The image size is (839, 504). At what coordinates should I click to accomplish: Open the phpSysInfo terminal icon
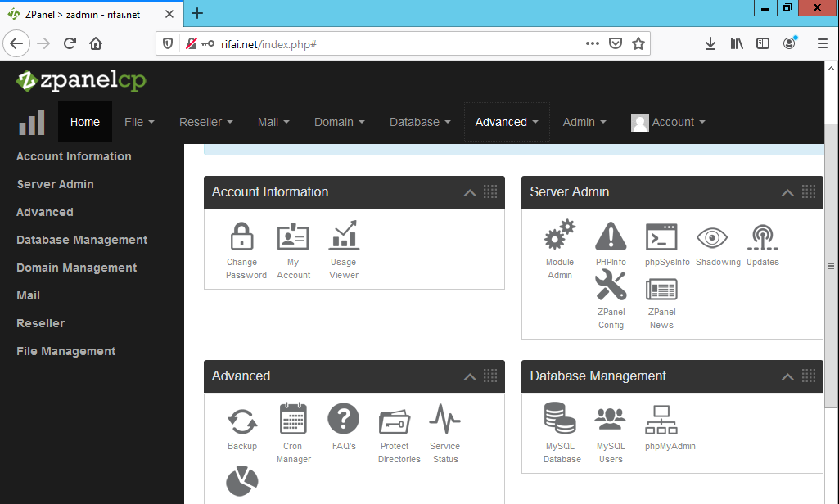pyautogui.click(x=661, y=236)
